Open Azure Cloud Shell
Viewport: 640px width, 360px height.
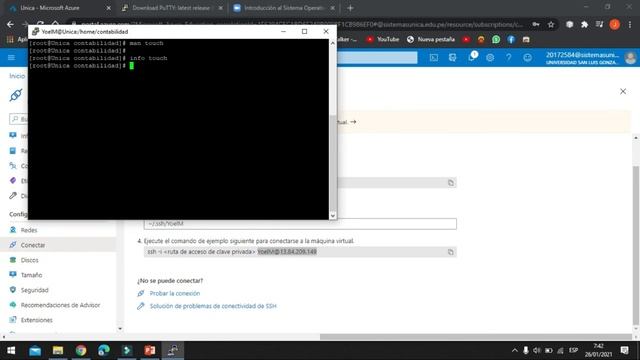coord(434,58)
